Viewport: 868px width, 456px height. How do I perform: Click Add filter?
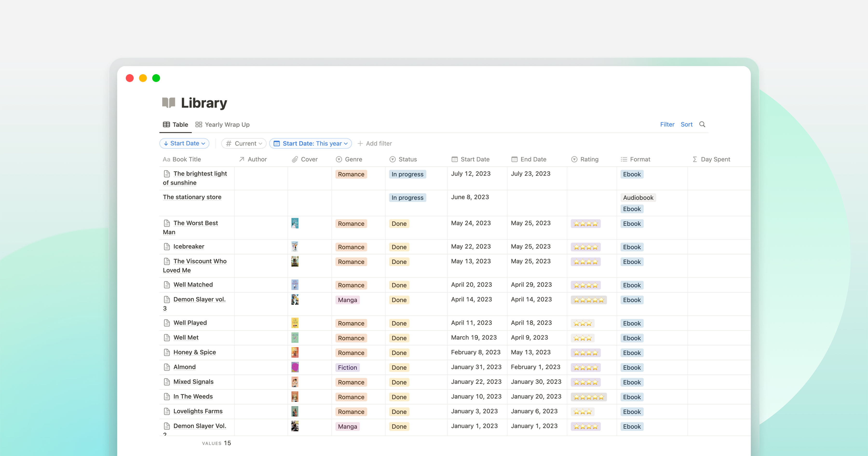pos(375,143)
